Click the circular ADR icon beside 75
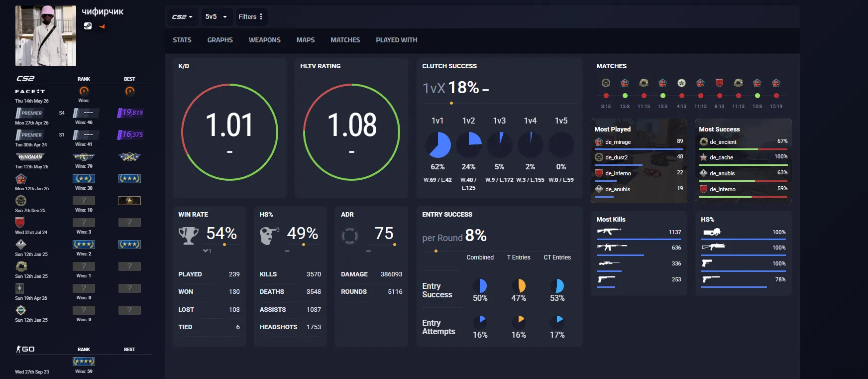 350,236
